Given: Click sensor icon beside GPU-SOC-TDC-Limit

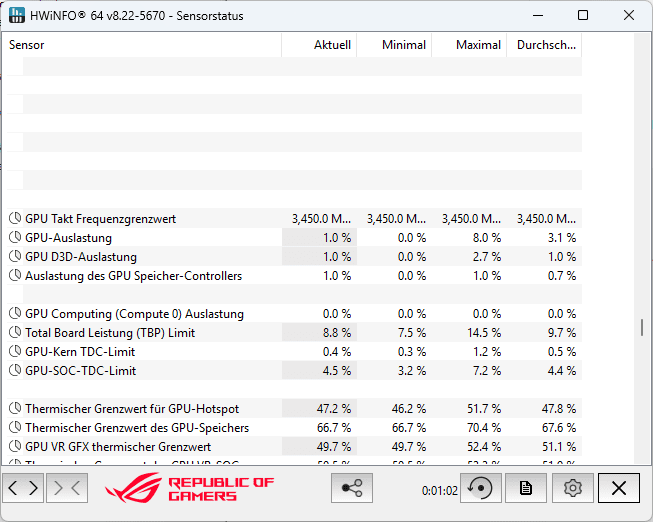Looking at the screenshot, I should coord(15,370).
